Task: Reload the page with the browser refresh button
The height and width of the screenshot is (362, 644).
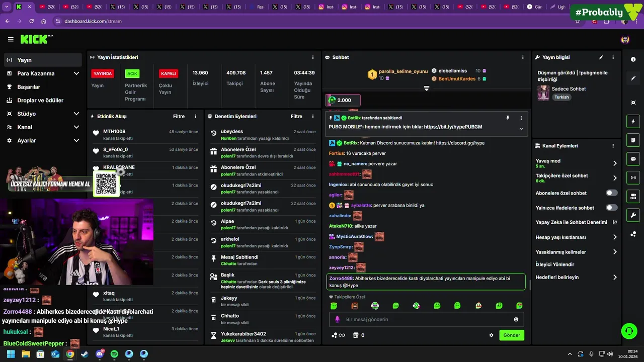Action: pyautogui.click(x=31, y=21)
